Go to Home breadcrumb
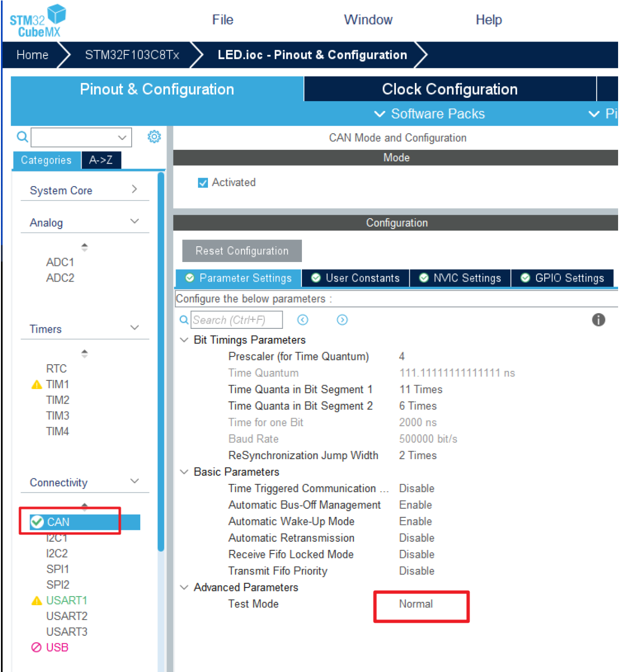620x672 pixels. coord(32,55)
